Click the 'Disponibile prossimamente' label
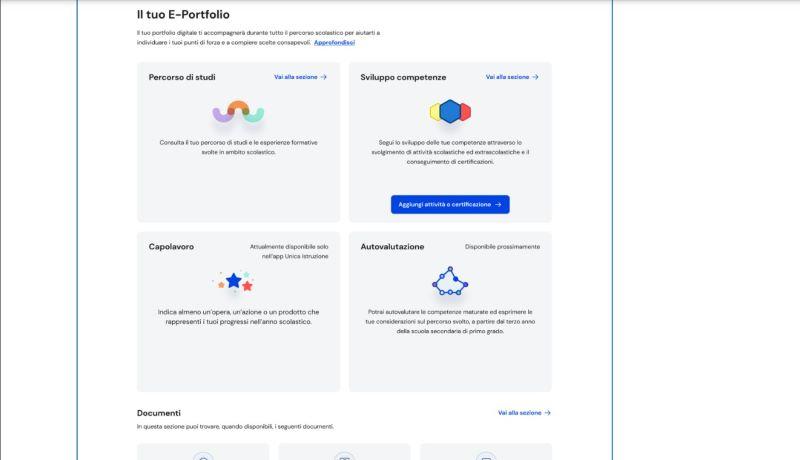The height and width of the screenshot is (460, 800). point(502,246)
